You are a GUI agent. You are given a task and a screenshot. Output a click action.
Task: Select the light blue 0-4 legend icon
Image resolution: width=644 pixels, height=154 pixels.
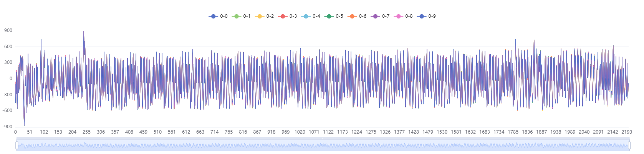point(306,16)
